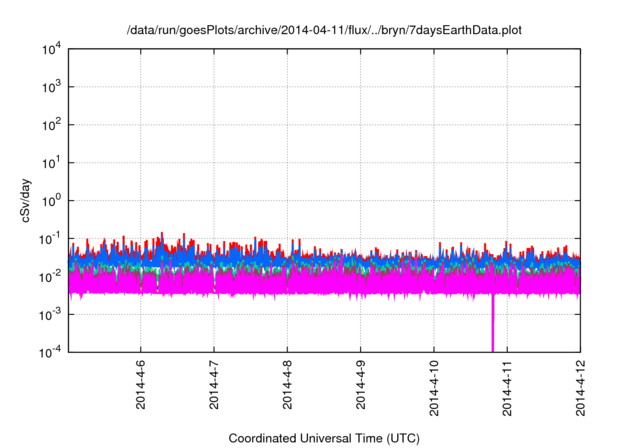Click the cSv/day y-axis label

click(x=25, y=200)
